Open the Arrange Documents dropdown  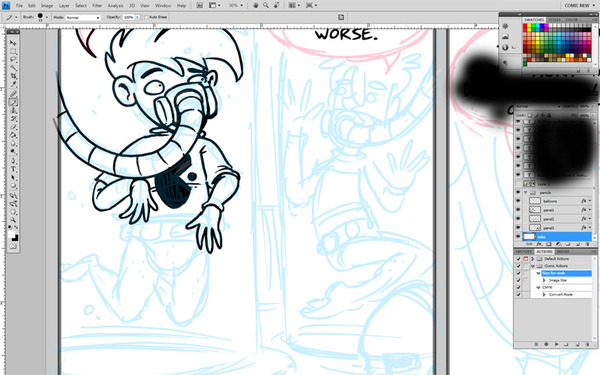(x=294, y=5)
